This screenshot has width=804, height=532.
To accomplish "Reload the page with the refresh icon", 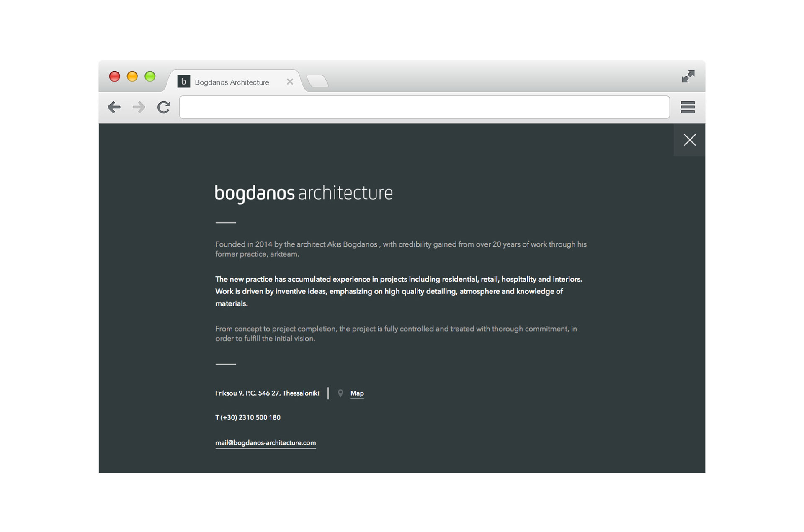I will click(164, 107).
